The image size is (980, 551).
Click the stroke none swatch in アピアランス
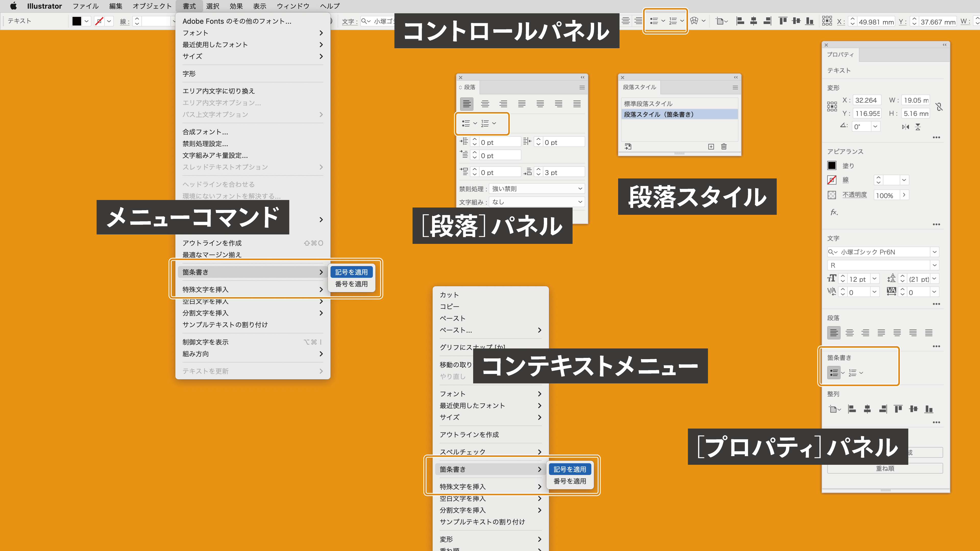(832, 180)
